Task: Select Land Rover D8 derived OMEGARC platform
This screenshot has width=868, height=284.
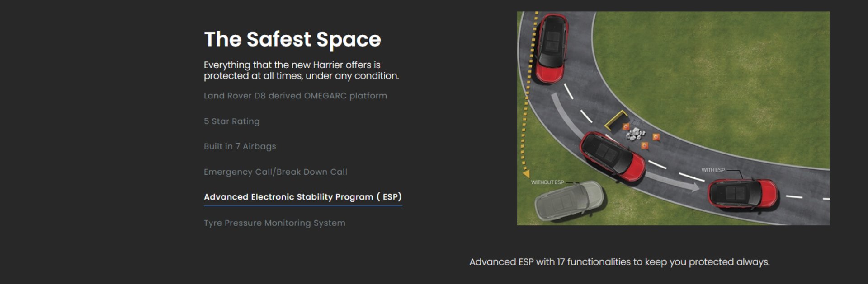Action: coord(295,96)
